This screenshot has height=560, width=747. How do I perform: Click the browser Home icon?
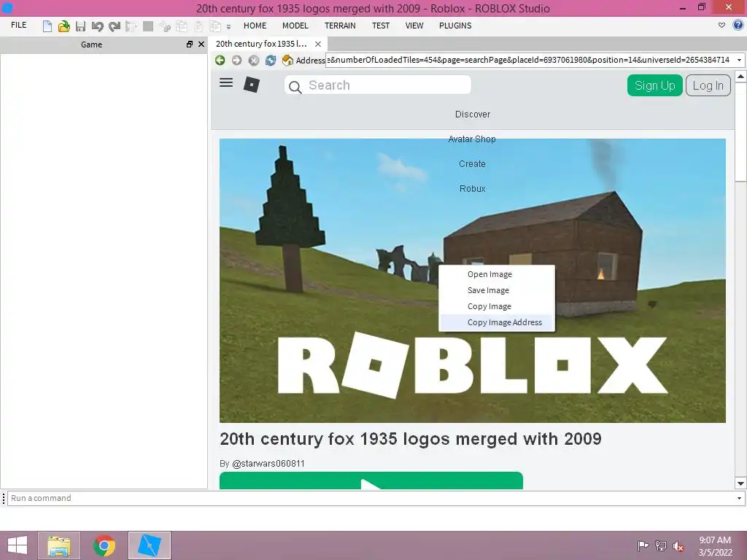(287, 60)
